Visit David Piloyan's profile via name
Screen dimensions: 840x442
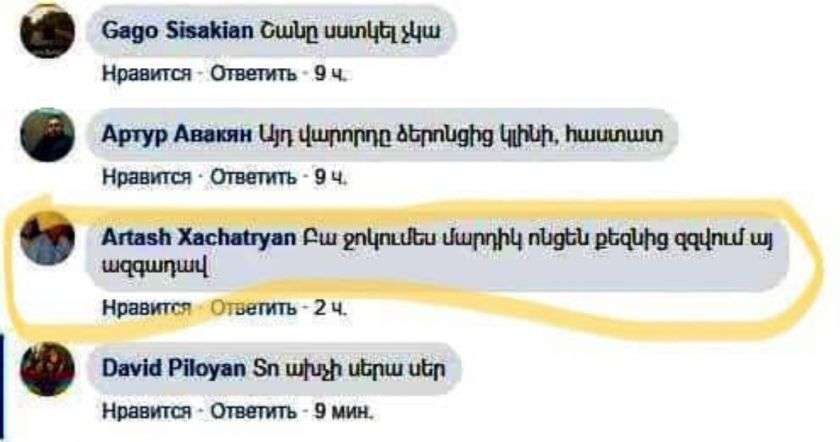(174, 368)
